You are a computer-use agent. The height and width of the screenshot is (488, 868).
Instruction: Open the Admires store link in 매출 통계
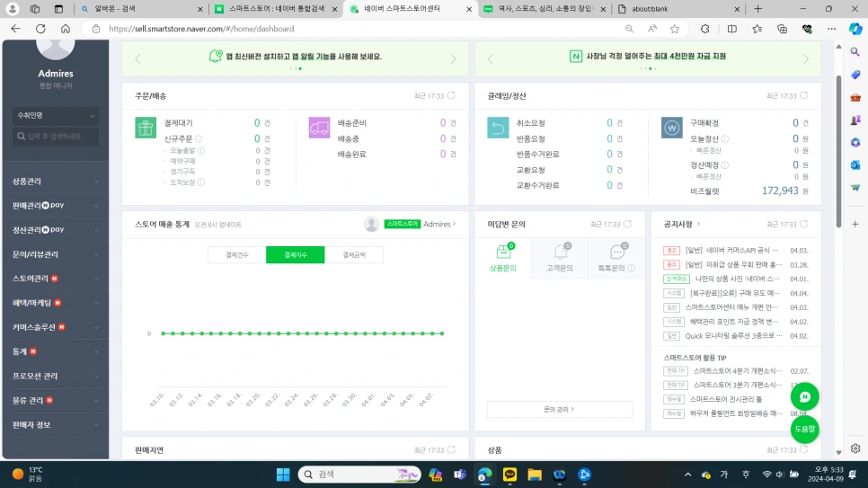coord(439,225)
